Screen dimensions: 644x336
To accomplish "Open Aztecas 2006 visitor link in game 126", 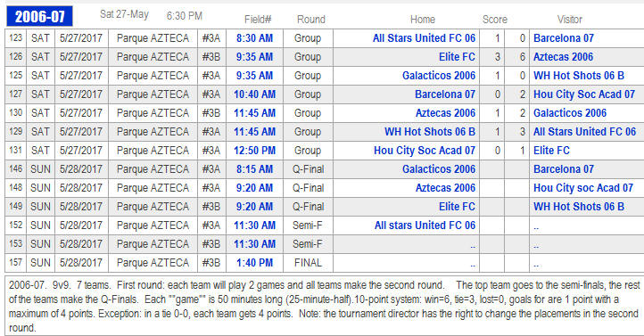I will point(563,57).
